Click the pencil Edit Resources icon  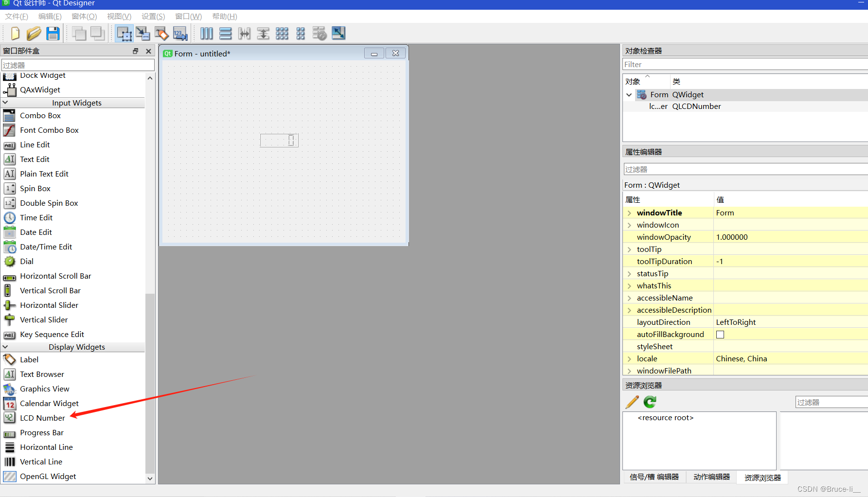632,402
